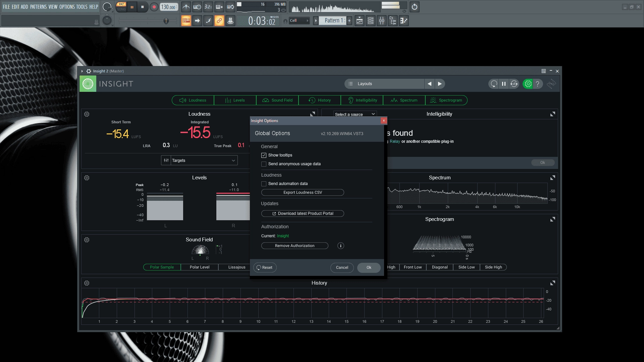This screenshot has width=644, height=362.
Task: Open the Targets dropdown in Loudness
Action: 199,161
